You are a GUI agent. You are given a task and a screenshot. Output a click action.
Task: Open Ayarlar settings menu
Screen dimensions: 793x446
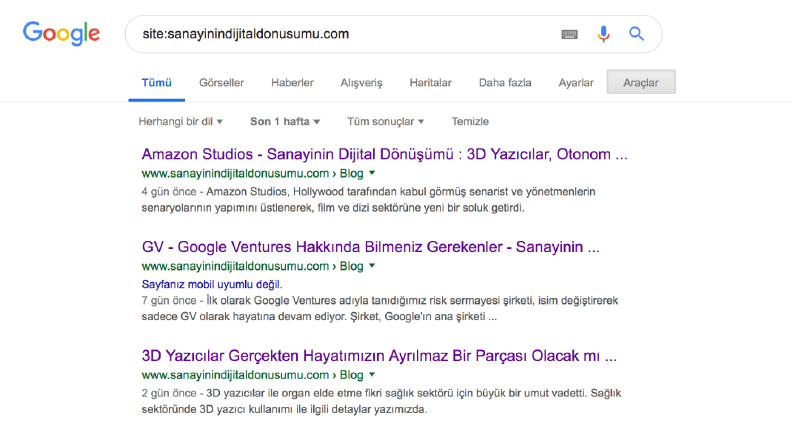tap(576, 82)
